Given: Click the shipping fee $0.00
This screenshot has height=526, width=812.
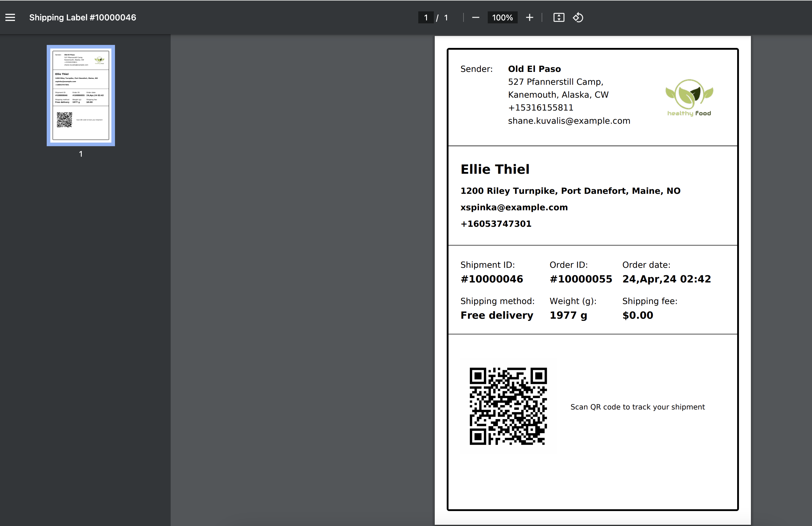Looking at the screenshot, I should pos(638,315).
